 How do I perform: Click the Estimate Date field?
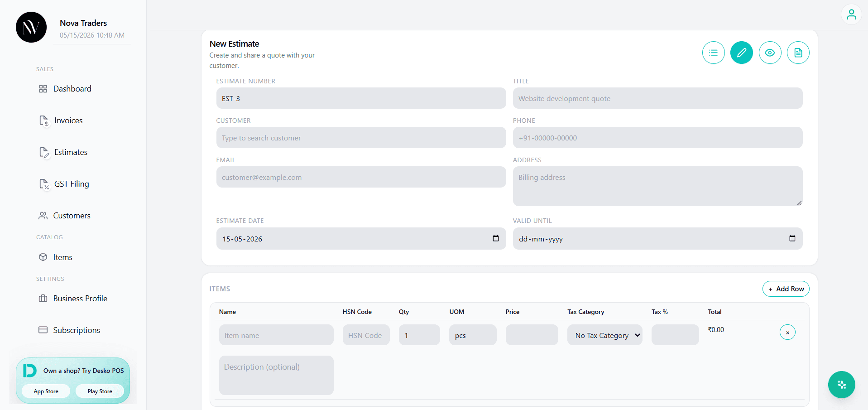(x=361, y=239)
